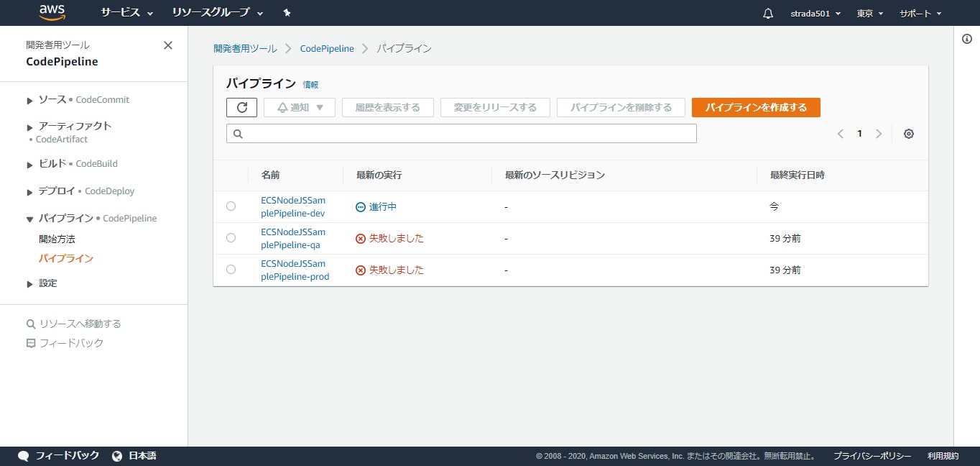Select the ECSNodeJSSamplePipeline-qa radio button
The height and width of the screenshot is (466, 980).
pos(231,238)
